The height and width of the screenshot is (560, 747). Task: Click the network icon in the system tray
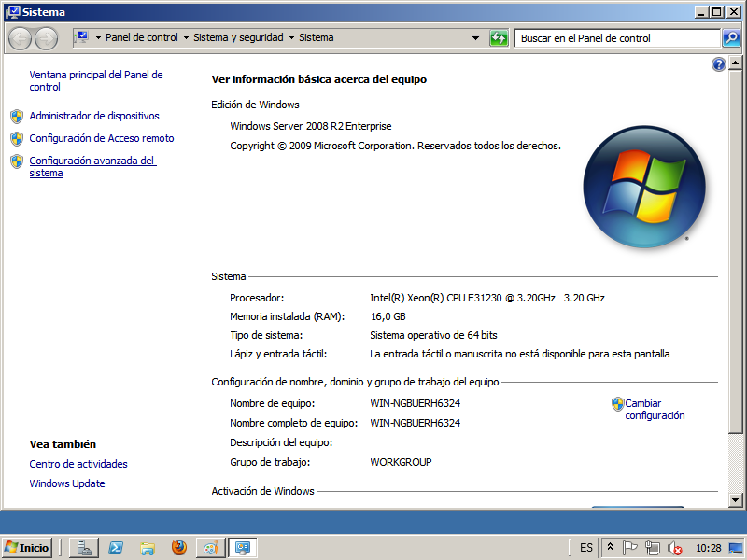tap(652, 548)
